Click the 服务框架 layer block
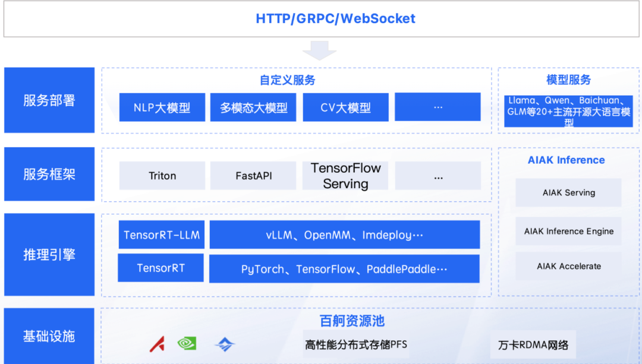 [x=49, y=174]
